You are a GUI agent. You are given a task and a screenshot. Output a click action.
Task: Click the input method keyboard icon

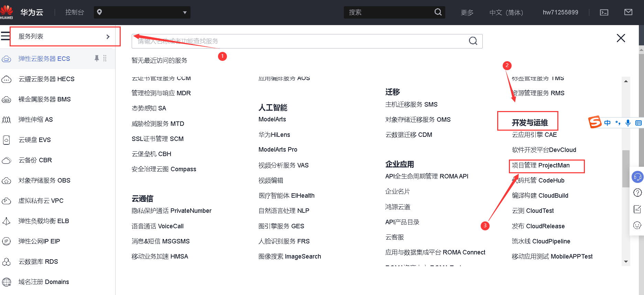(x=638, y=123)
